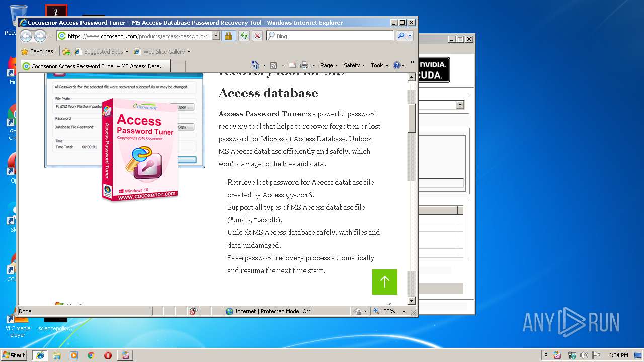Open the Windows Start button

tap(14, 355)
